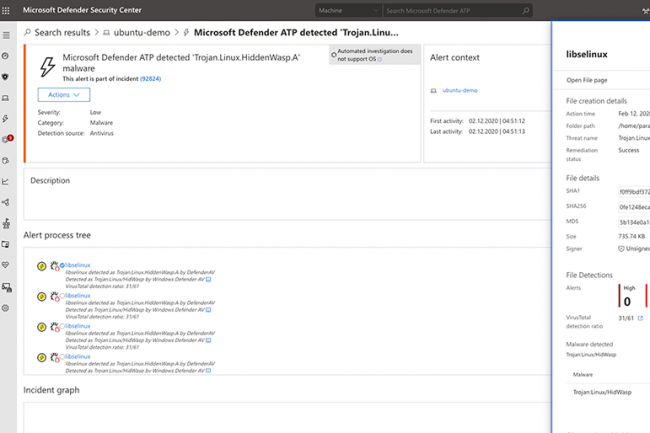Open ubuntu-demo link in Alert context
This screenshot has width=650, height=433.
click(460, 90)
